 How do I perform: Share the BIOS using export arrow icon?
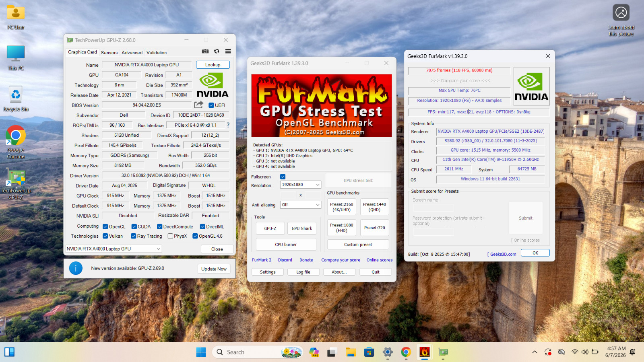point(198,105)
